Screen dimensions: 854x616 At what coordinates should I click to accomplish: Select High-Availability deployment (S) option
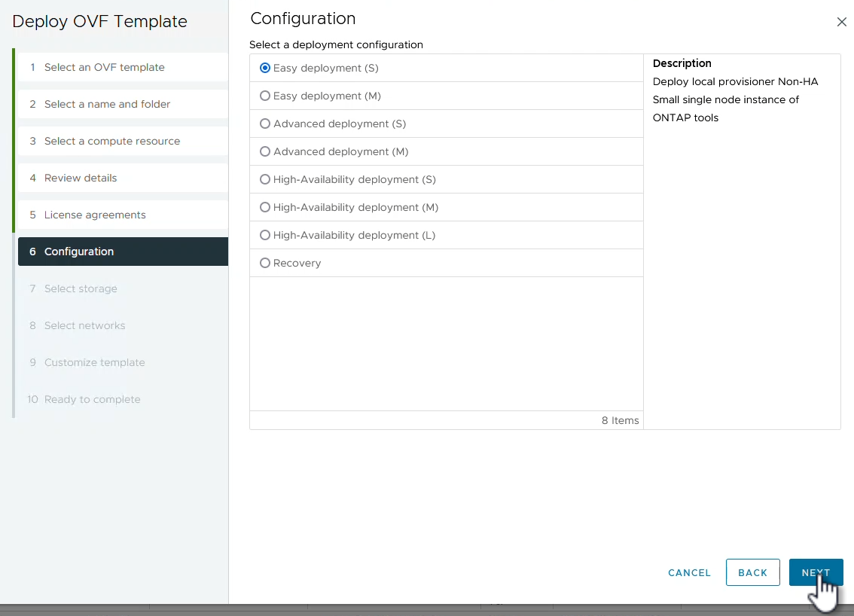click(265, 179)
